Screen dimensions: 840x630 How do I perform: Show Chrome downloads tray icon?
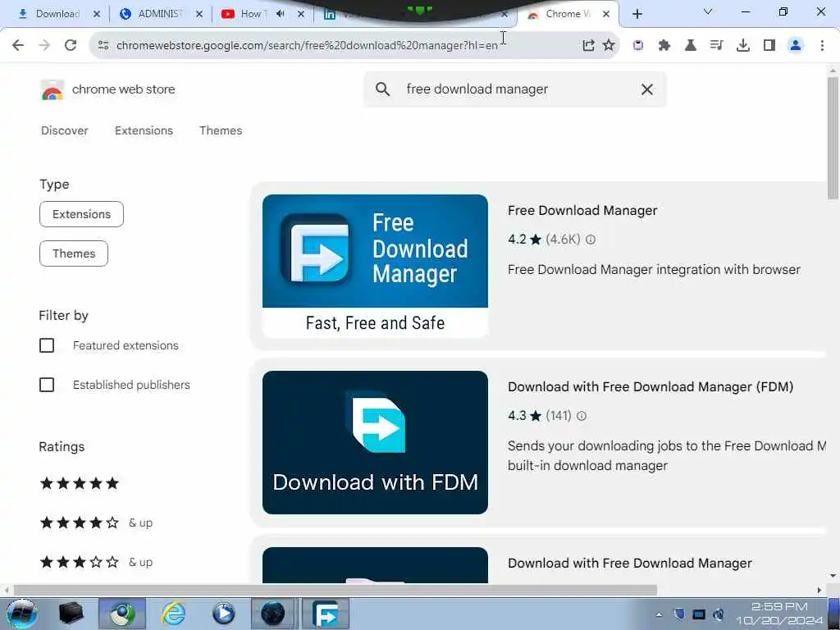tap(743, 46)
